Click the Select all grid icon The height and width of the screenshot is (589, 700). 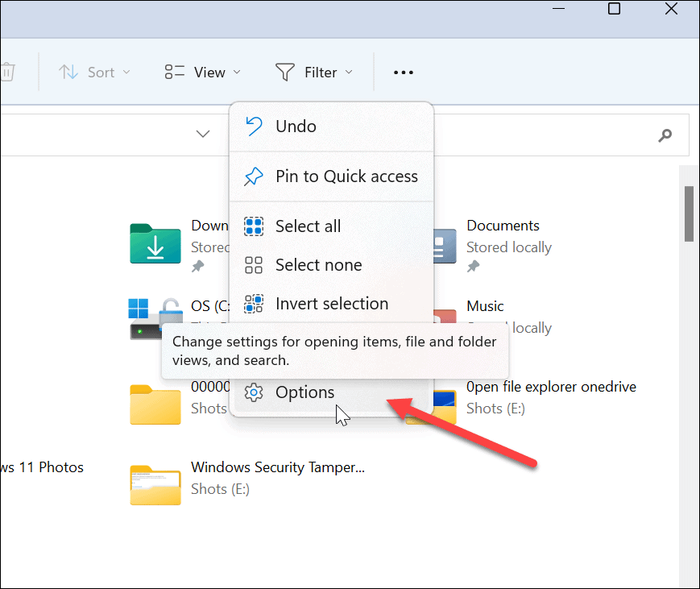[254, 226]
